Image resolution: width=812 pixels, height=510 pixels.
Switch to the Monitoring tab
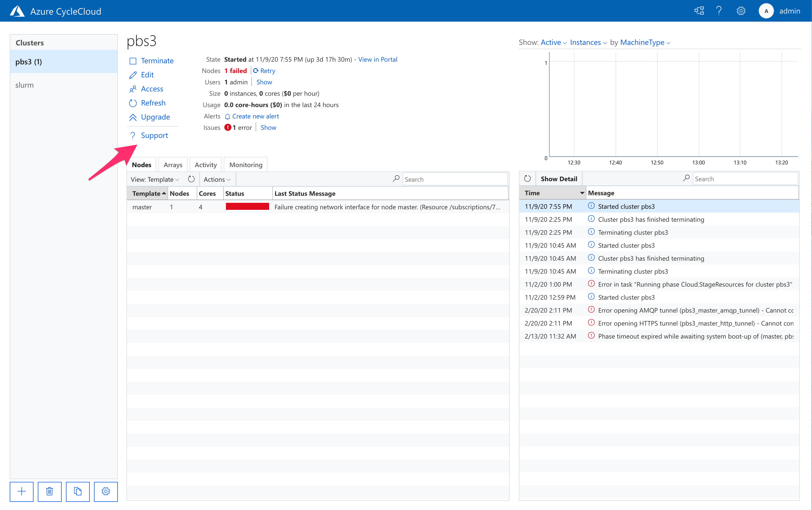245,164
